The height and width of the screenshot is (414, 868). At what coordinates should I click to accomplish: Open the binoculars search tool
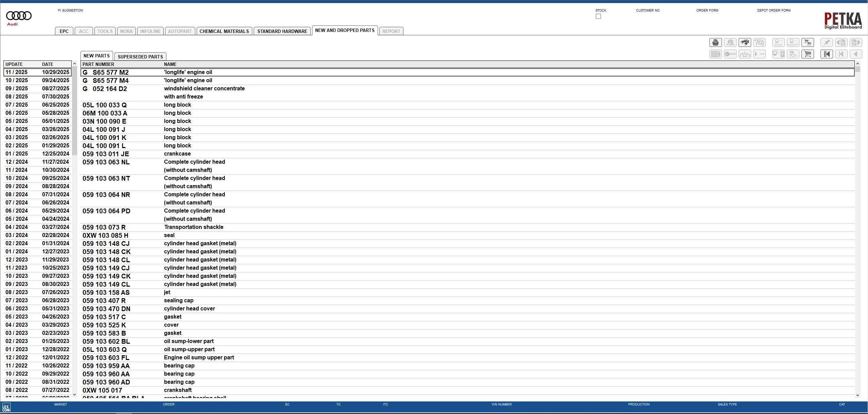(745, 42)
